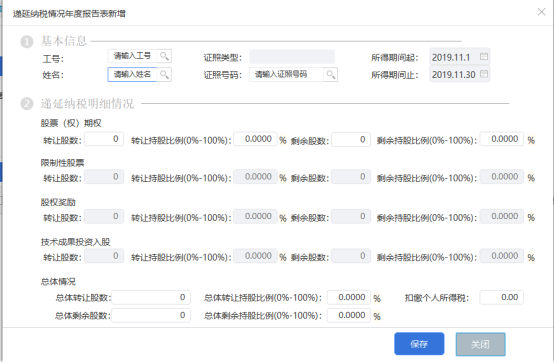Click the 证照类型 field
The height and width of the screenshot is (363, 554).
(x=292, y=57)
